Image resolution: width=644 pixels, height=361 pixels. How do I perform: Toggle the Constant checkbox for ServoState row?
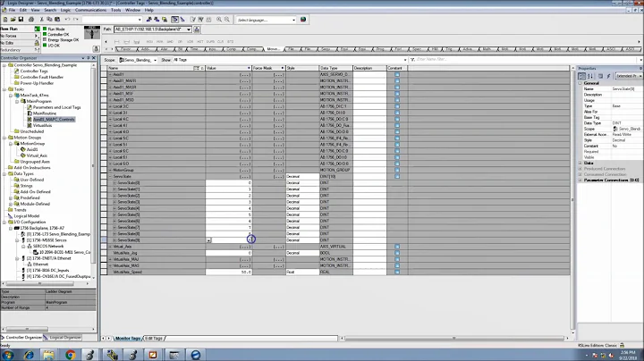pyautogui.click(x=397, y=176)
